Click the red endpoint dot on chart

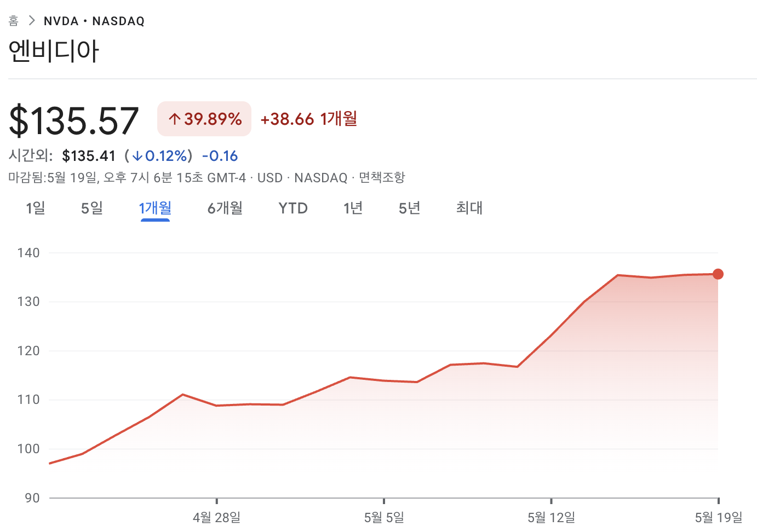pyautogui.click(x=718, y=274)
